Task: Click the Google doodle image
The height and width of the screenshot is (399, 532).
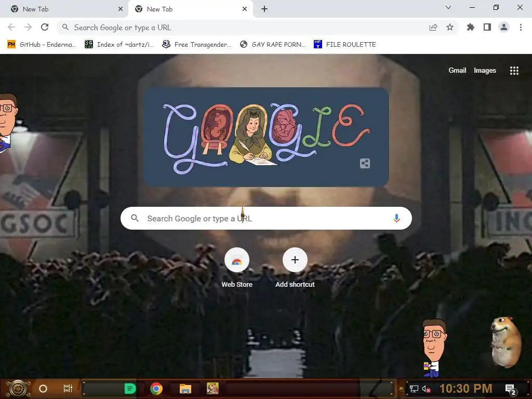Action: [x=267, y=137]
